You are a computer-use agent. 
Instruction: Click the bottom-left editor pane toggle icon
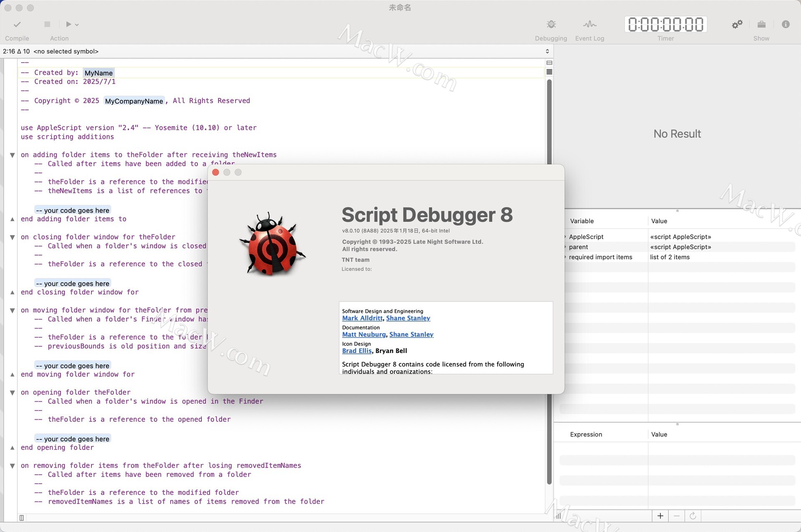(22, 518)
